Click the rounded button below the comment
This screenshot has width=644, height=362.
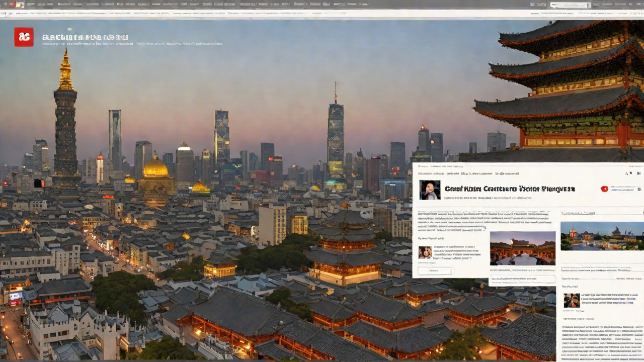[x=436, y=271]
